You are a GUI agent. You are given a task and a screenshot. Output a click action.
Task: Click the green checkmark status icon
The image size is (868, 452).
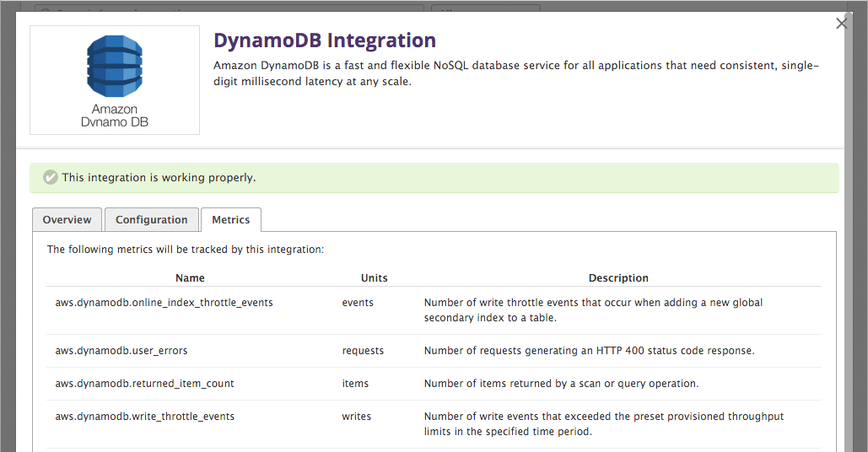(x=51, y=178)
